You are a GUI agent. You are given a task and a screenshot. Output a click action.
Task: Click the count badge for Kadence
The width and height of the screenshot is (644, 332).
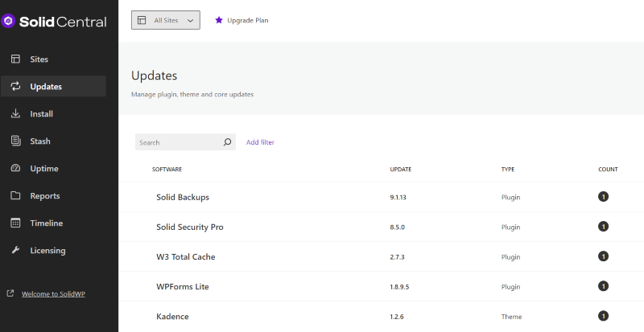[x=603, y=316]
